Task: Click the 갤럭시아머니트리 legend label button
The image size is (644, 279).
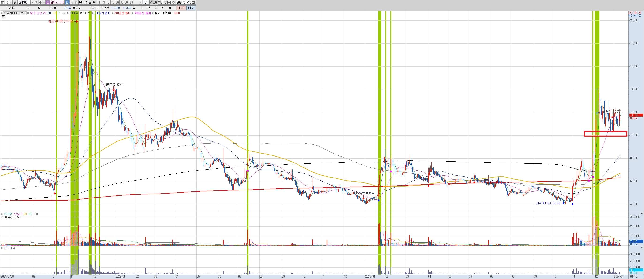Action: tap(15, 13)
